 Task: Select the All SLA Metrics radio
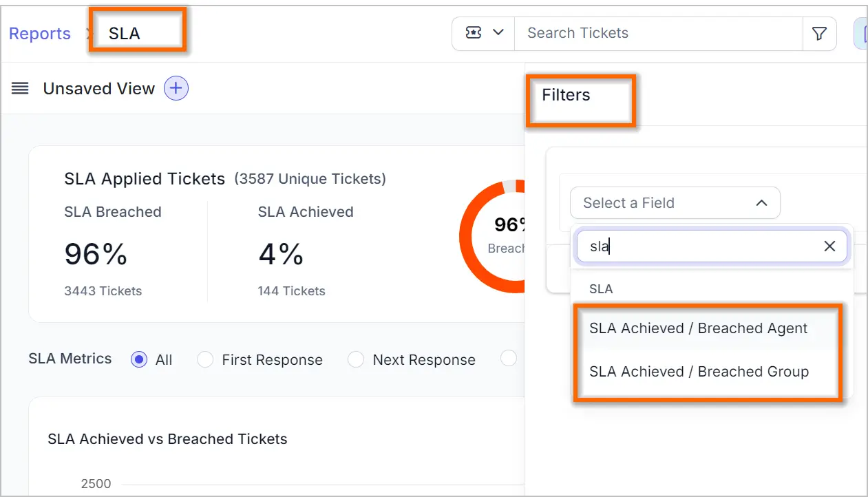[x=139, y=359]
